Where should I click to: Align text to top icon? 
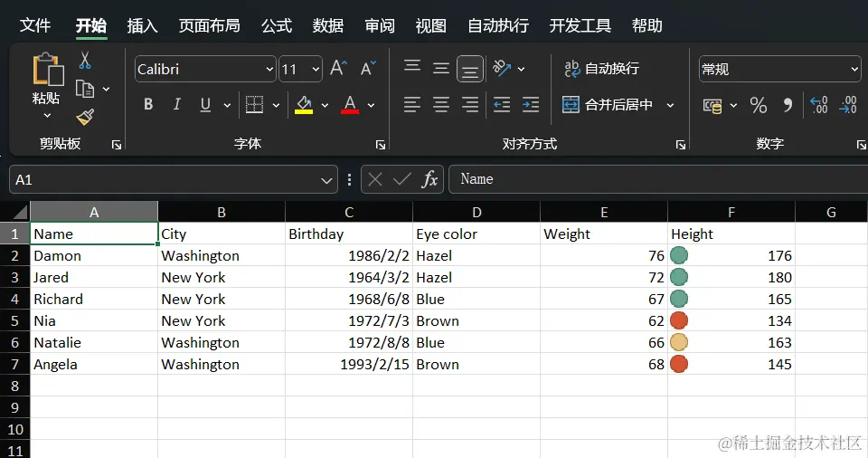point(412,67)
